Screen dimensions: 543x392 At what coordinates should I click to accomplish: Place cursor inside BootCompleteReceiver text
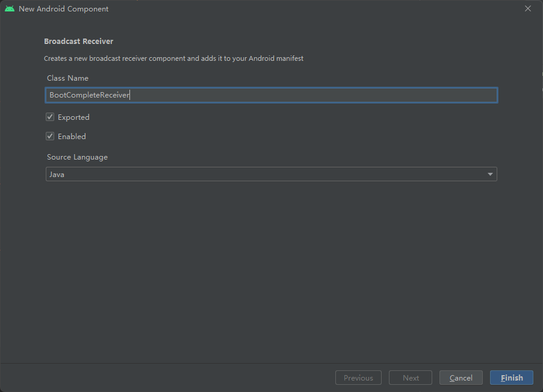tap(89, 95)
